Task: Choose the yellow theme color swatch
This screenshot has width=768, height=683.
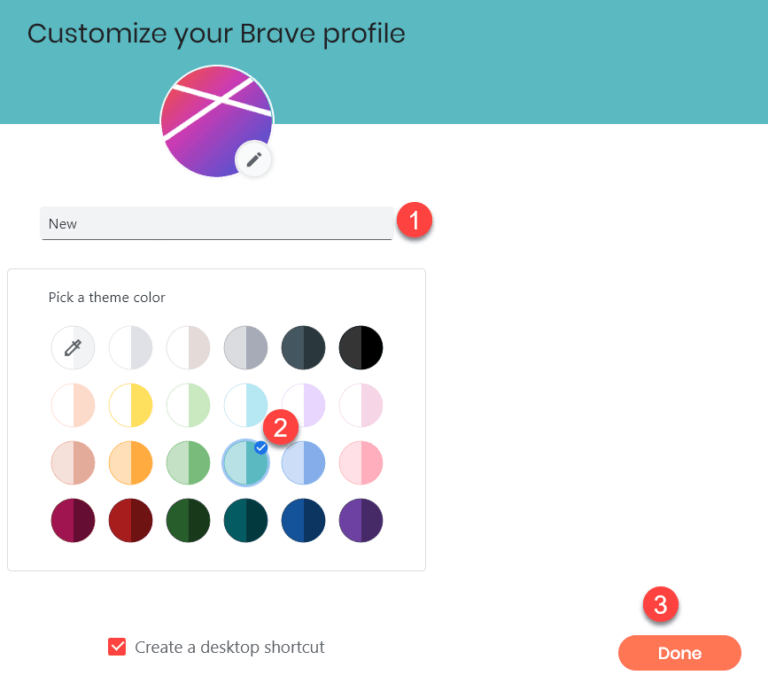Action: (x=131, y=405)
